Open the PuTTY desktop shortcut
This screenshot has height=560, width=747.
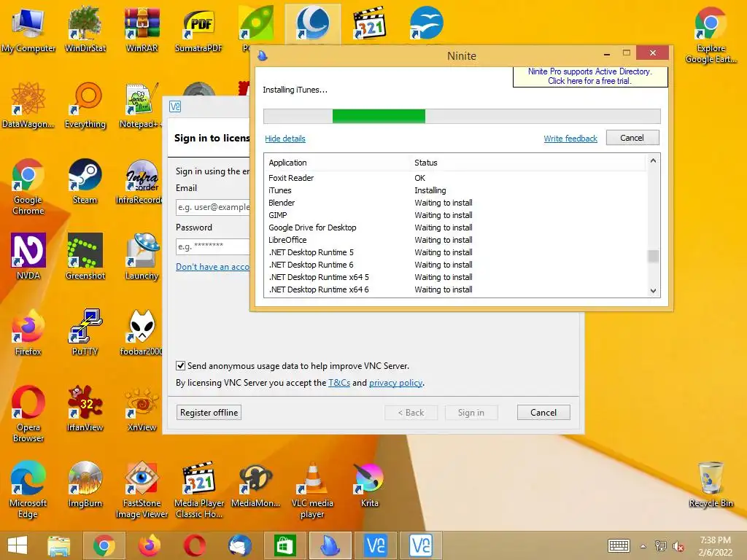tap(85, 332)
